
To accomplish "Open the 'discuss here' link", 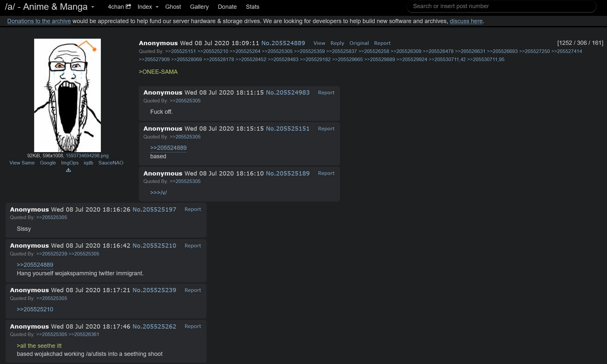I will (x=466, y=21).
